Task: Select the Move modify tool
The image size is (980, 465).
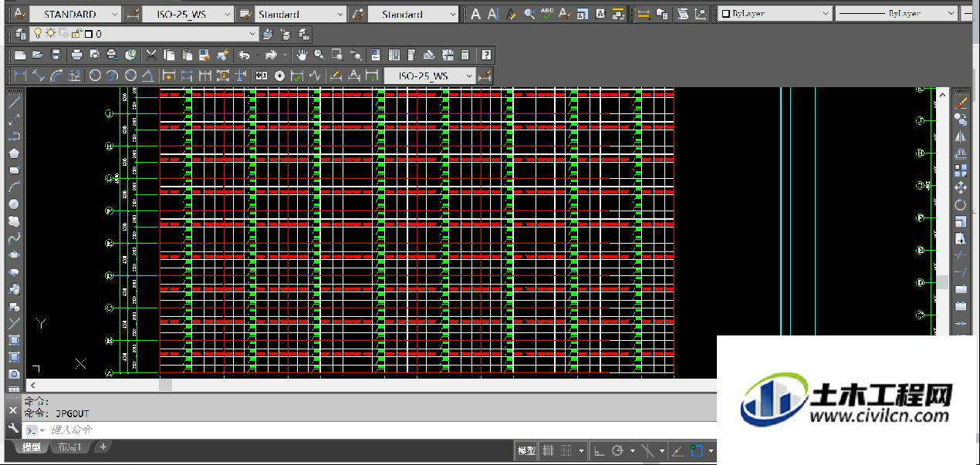Action: (x=961, y=187)
